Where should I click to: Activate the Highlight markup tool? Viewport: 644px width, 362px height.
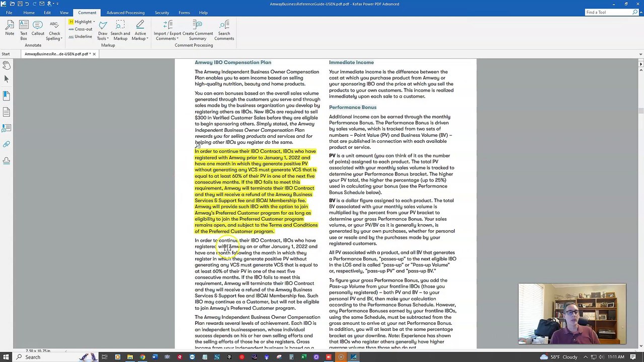80,22
